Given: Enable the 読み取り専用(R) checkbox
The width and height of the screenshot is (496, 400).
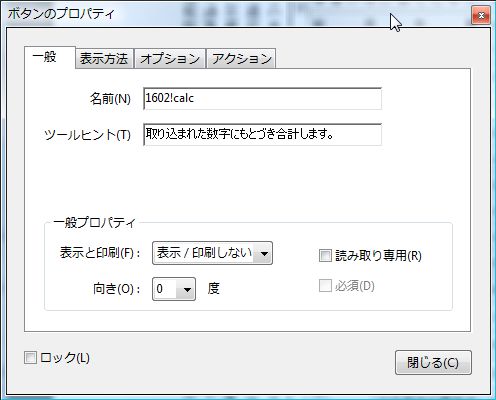Looking at the screenshot, I should (325, 256).
